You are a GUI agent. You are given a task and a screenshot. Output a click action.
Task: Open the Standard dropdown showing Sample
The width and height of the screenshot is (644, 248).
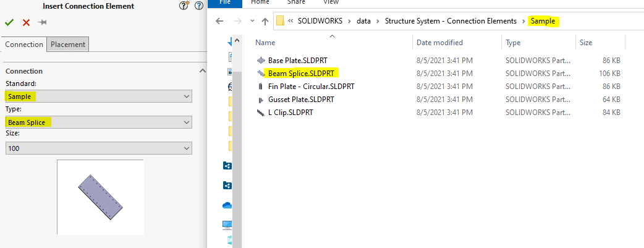point(98,96)
